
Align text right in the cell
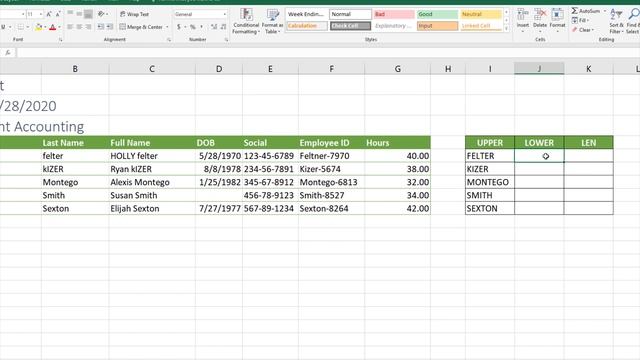(88, 27)
